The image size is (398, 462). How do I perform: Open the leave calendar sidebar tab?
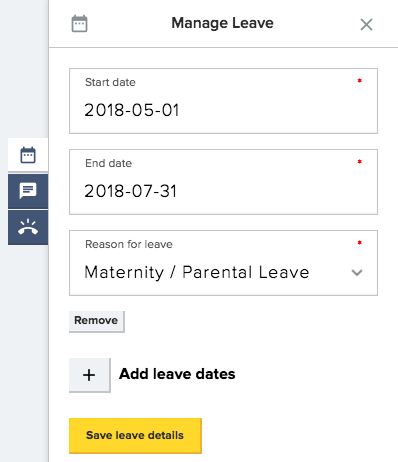pyautogui.click(x=28, y=155)
